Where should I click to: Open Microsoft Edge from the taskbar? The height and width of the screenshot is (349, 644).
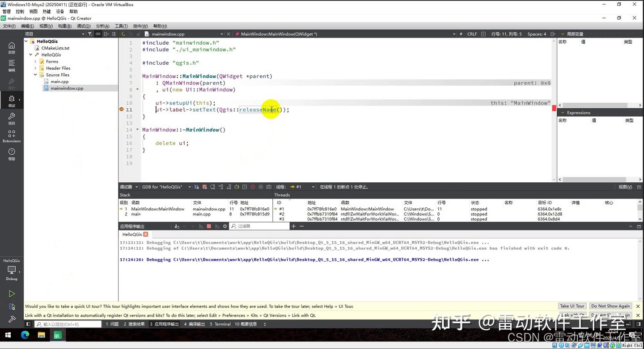pyautogui.click(x=25, y=335)
